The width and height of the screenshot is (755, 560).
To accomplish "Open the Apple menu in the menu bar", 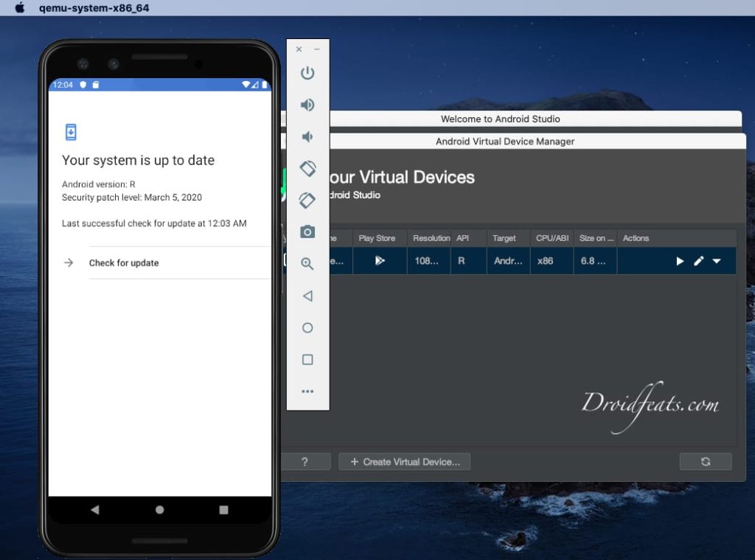I will click(x=20, y=7).
